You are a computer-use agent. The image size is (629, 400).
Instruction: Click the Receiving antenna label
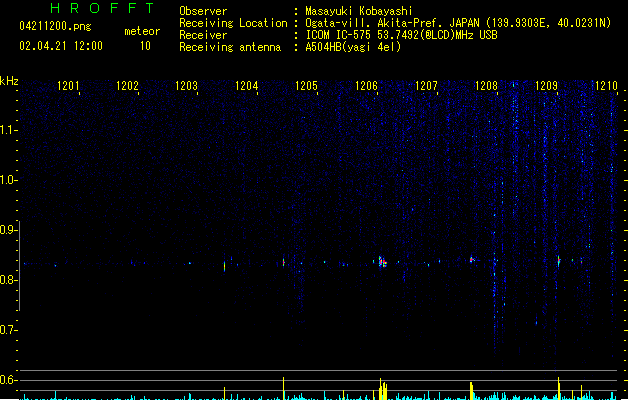[x=230, y=47]
